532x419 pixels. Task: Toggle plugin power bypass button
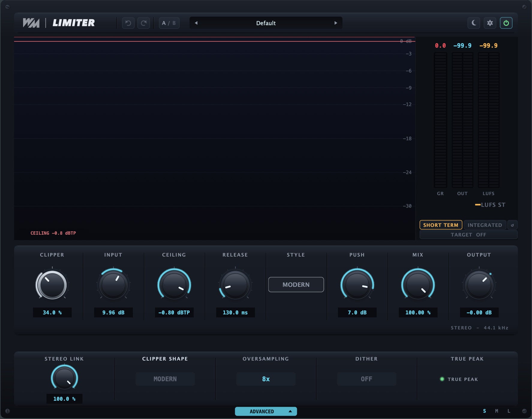coord(506,23)
